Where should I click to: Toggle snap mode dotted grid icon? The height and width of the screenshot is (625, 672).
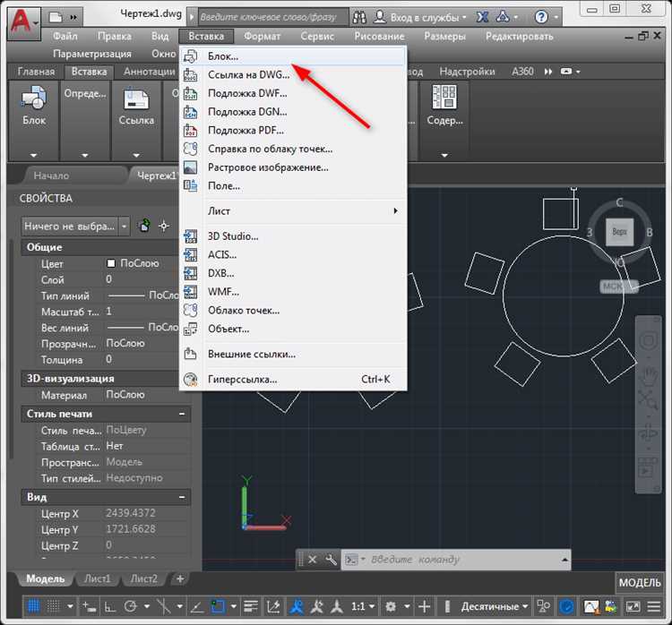[53, 606]
